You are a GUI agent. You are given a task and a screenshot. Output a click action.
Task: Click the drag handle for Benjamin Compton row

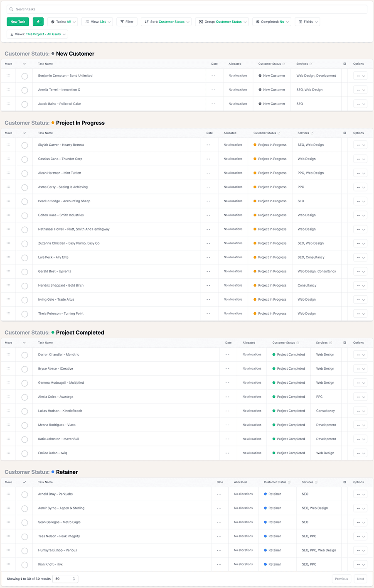coord(8,76)
